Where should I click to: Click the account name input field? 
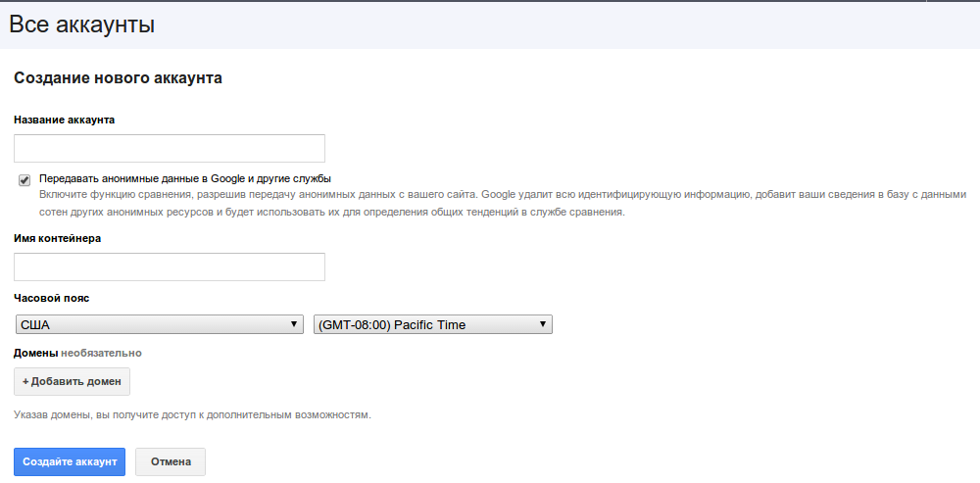pos(169,149)
